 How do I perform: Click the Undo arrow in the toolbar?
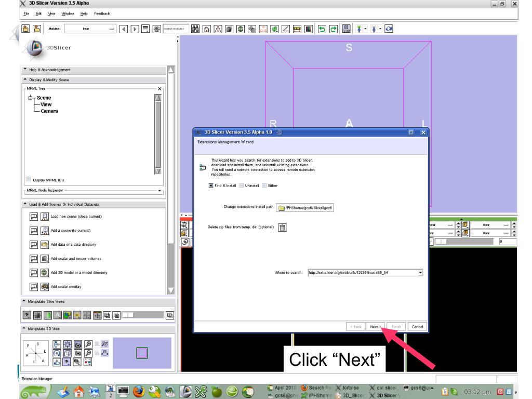tap(322, 29)
